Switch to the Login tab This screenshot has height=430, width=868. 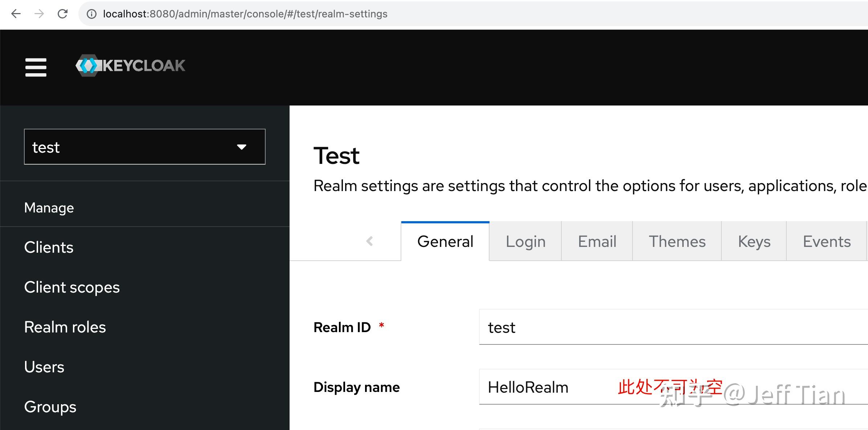[525, 241]
